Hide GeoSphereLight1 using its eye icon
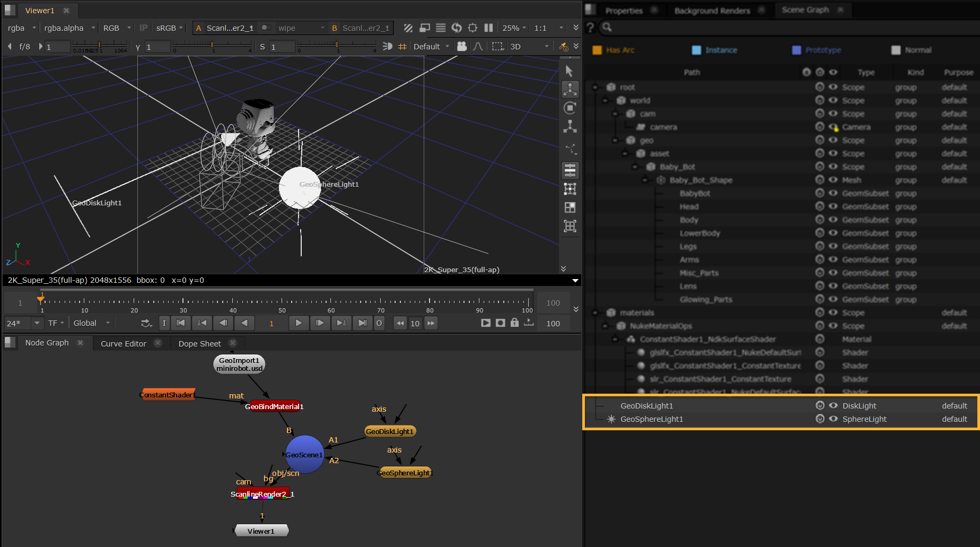 (x=833, y=419)
